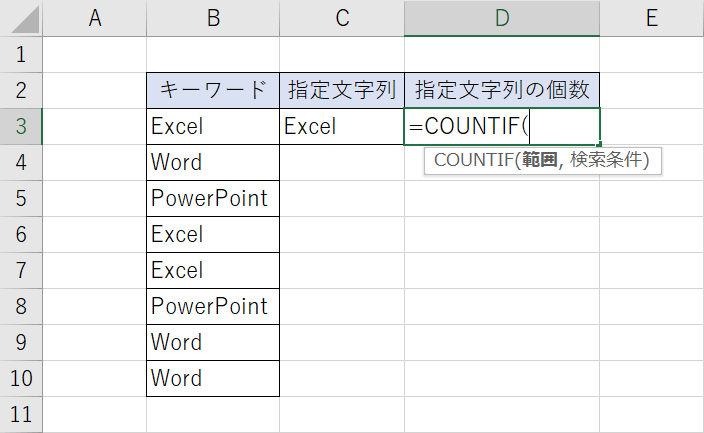Select row 6 header

[x=21, y=234]
